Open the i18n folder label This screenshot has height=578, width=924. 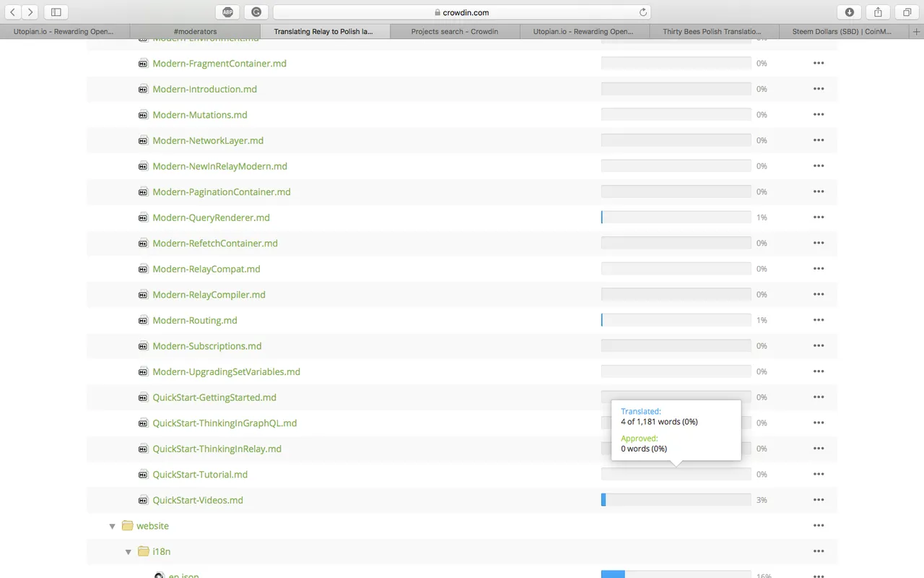click(x=162, y=551)
